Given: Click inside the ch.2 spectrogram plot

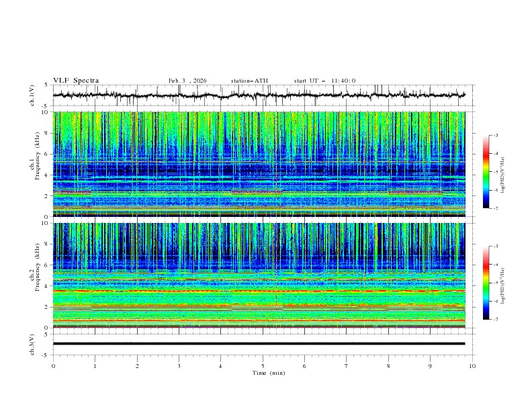Looking at the screenshot, I should [x=259, y=275].
